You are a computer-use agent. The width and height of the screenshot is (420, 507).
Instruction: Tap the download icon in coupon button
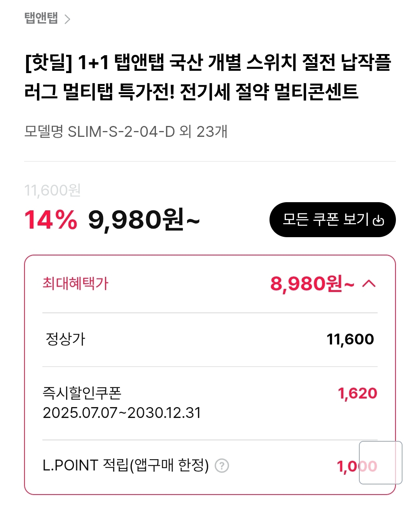point(378,220)
